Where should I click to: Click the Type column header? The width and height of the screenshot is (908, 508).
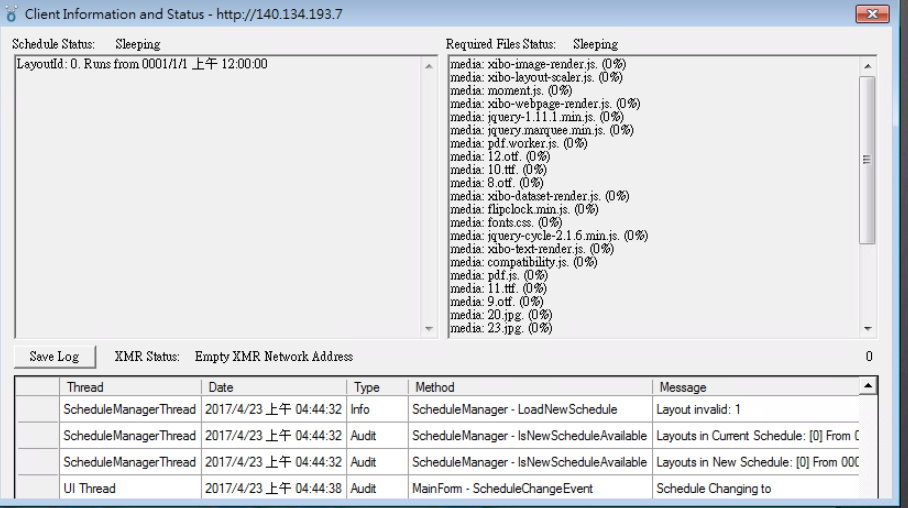point(376,387)
